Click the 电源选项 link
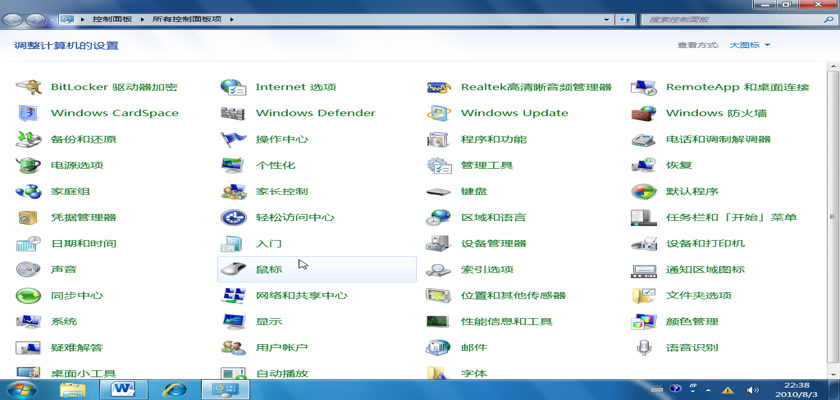The height and width of the screenshot is (400, 840). (x=77, y=165)
